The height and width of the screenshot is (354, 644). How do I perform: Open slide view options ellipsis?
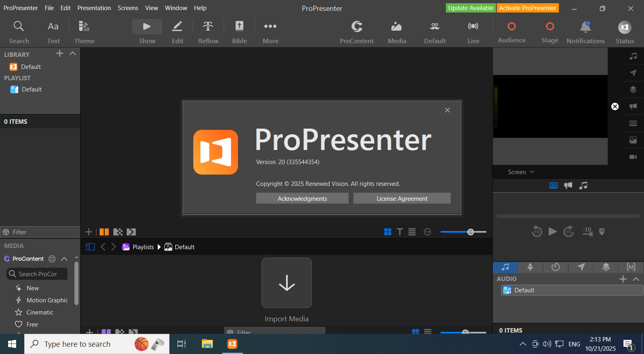tap(427, 232)
